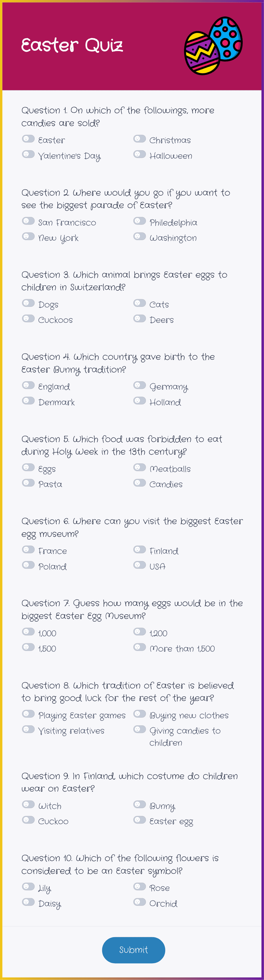
Task: Choose More than 1,500 eggs
Action: [x=140, y=647]
